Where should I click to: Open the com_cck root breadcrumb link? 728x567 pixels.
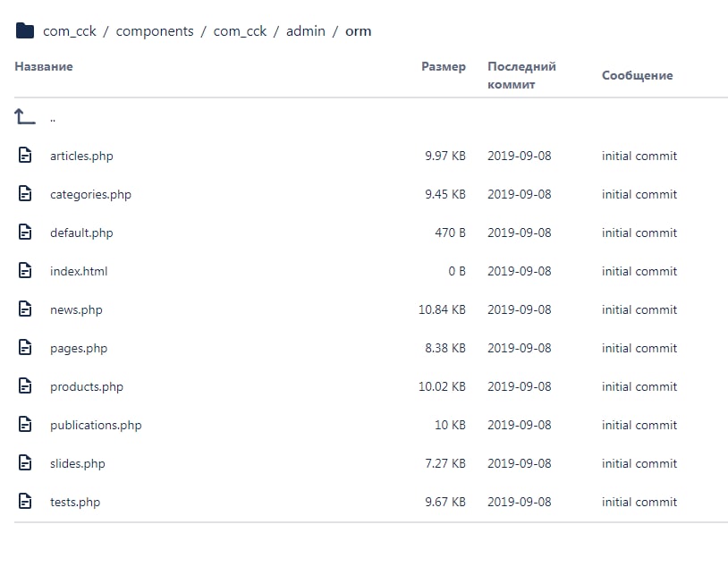(x=70, y=31)
